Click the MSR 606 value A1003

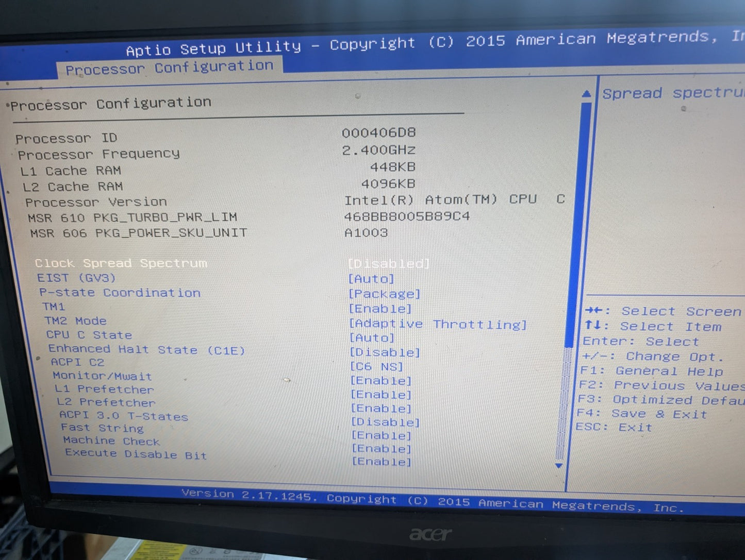tap(366, 233)
